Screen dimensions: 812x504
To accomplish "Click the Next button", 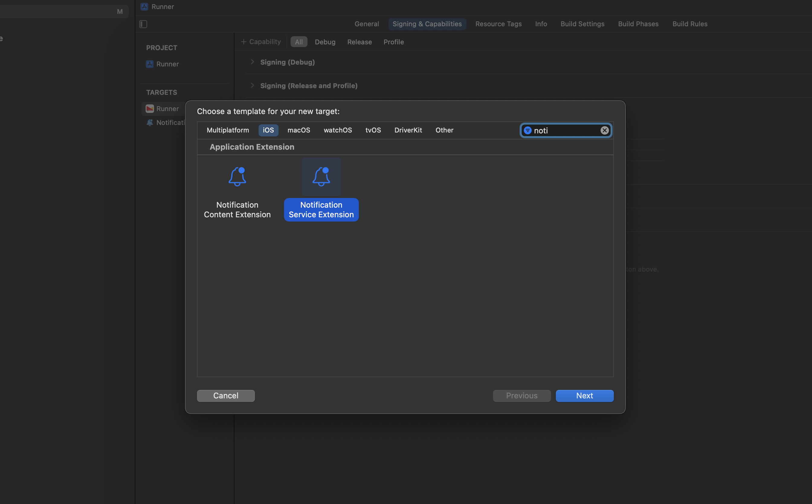I will [585, 396].
